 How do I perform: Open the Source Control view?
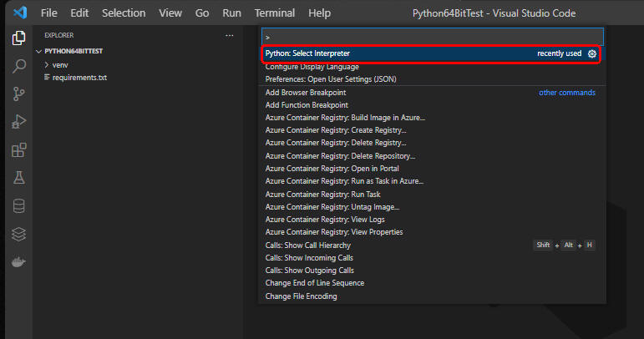click(x=19, y=94)
